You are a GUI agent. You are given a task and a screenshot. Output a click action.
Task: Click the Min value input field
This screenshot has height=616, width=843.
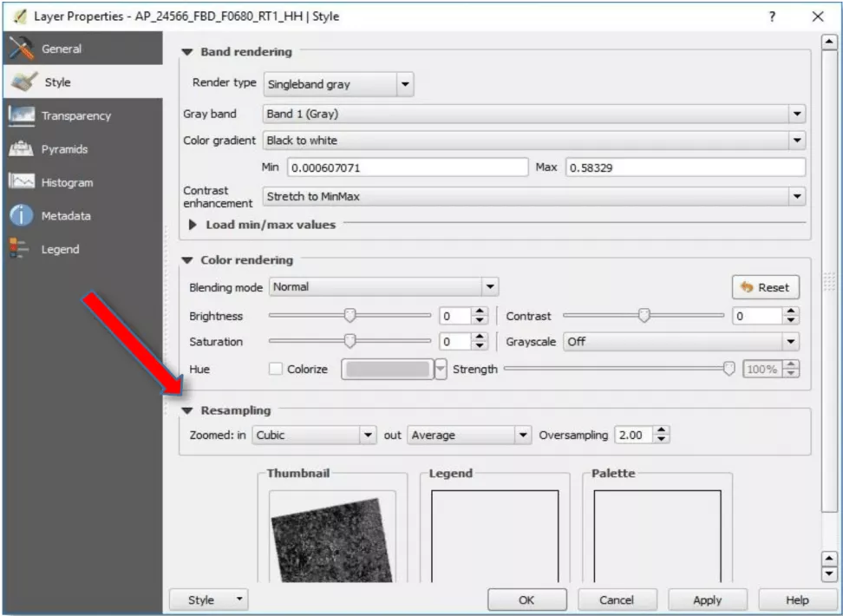[x=408, y=167]
